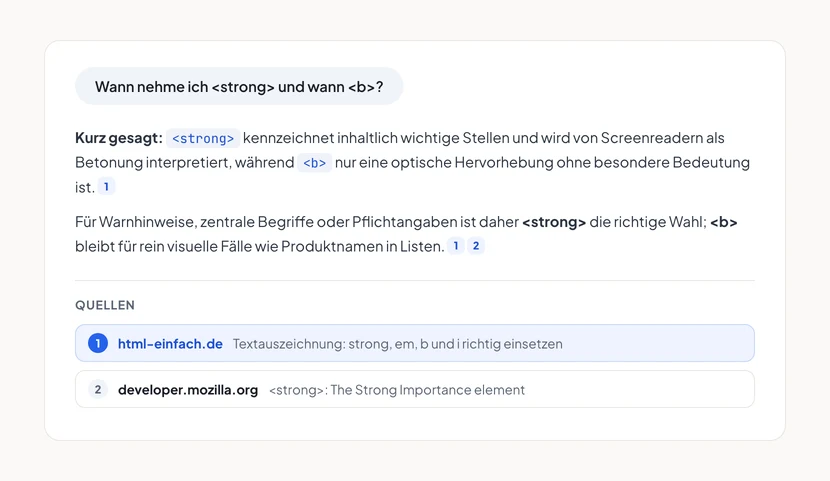
Task: Click bold <b> in the second paragraph
Action: [x=724, y=222]
